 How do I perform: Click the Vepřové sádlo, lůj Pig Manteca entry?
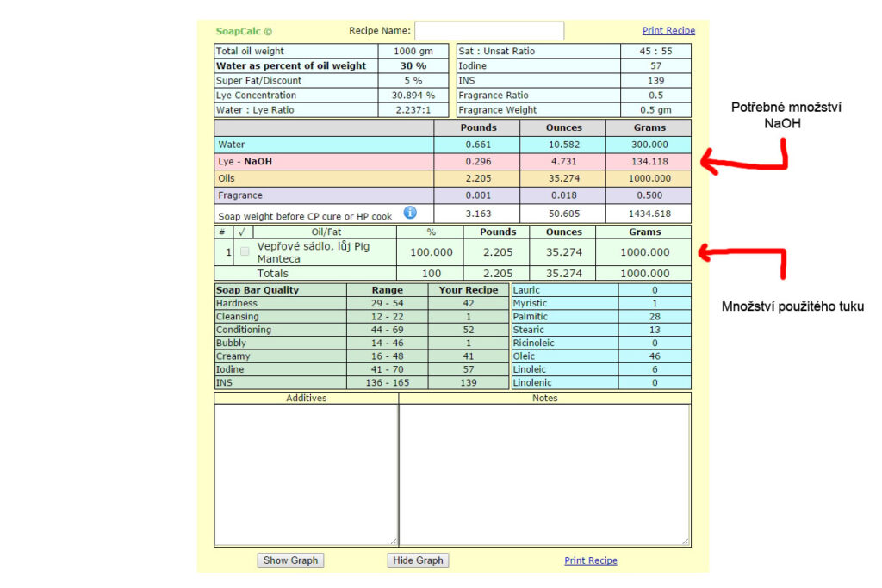point(314,252)
